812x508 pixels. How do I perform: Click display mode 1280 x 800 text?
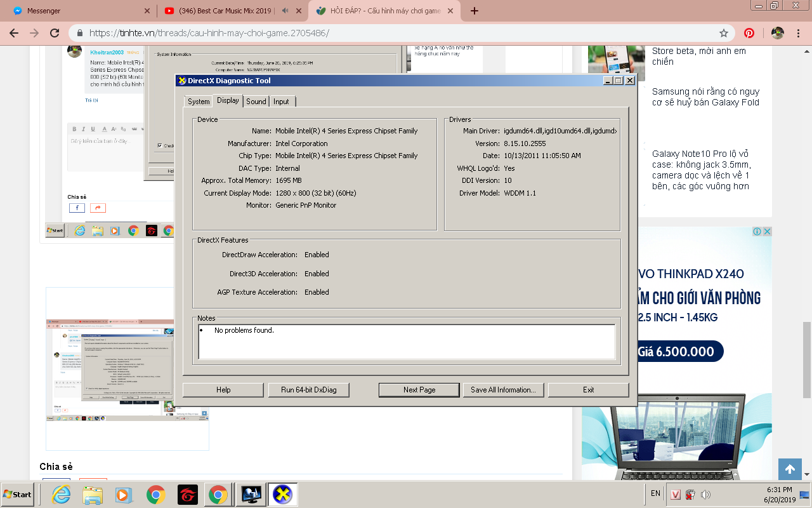[316, 193]
